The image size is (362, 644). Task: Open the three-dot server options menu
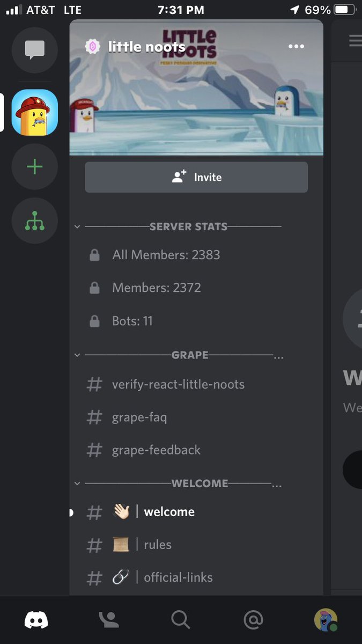(296, 47)
